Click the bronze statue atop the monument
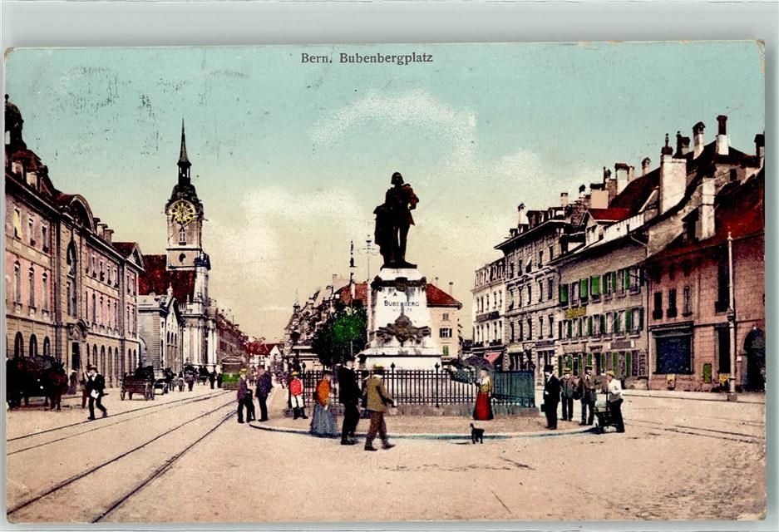The height and width of the screenshot is (532, 779). pos(396,220)
